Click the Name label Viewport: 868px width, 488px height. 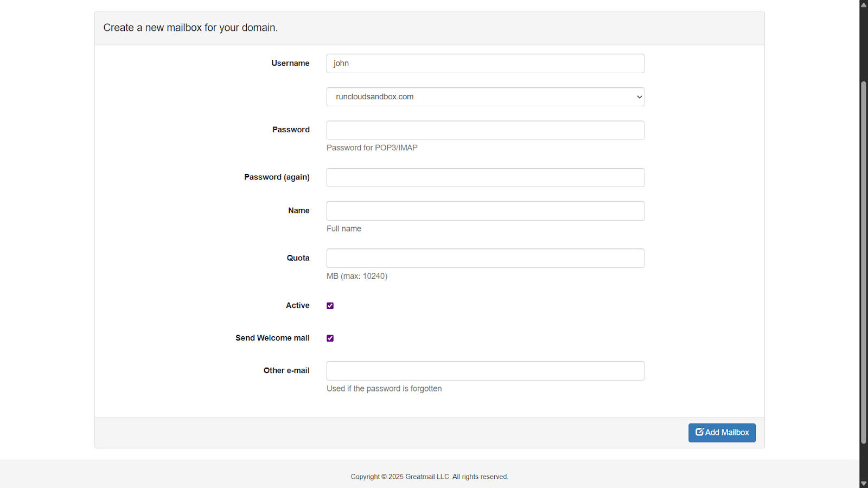[298, 210]
